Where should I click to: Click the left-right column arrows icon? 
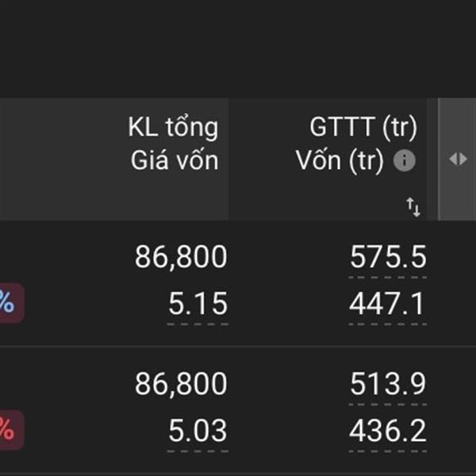click(458, 159)
